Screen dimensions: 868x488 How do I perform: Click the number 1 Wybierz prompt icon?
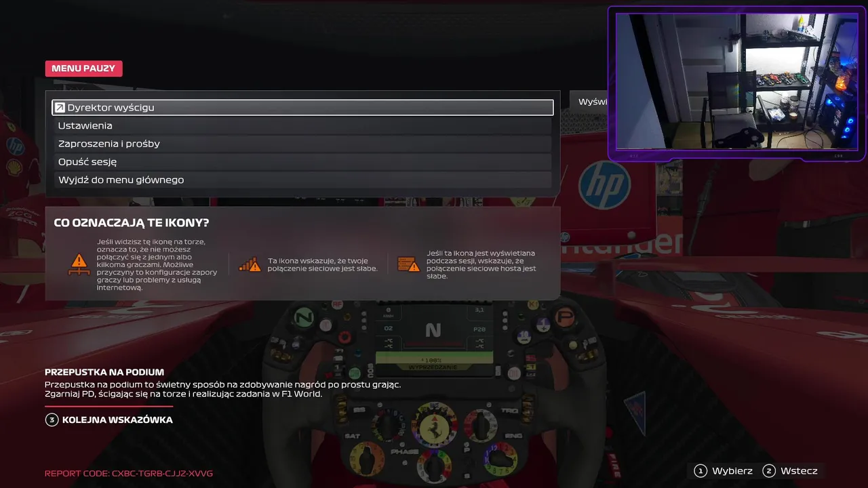pyautogui.click(x=701, y=470)
